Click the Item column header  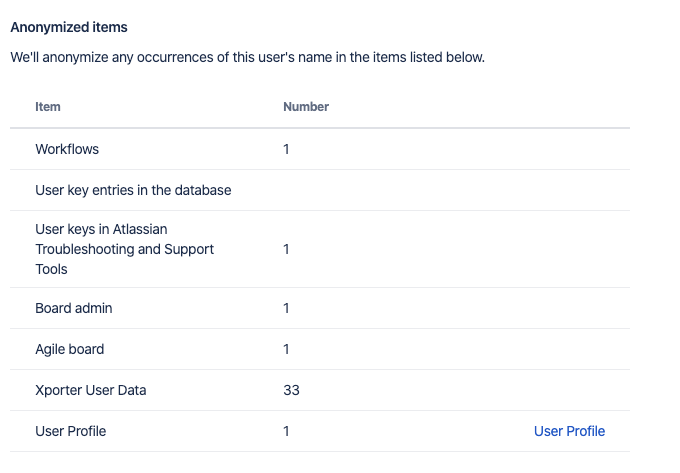48,107
